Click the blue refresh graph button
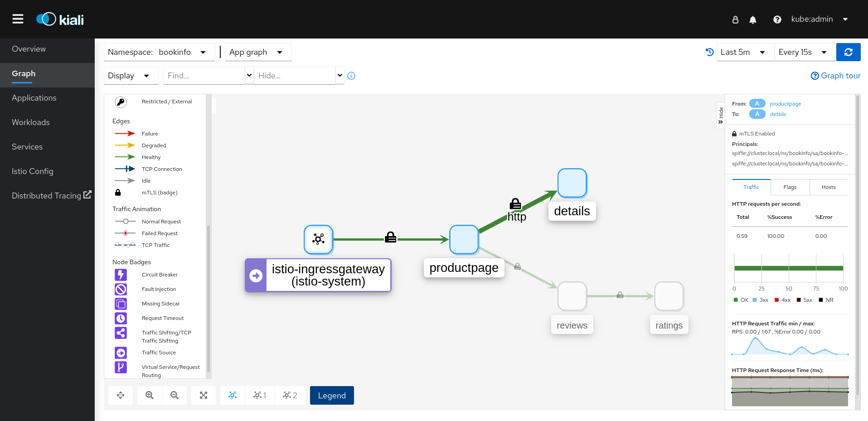868x421 pixels. tap(848, 52)
